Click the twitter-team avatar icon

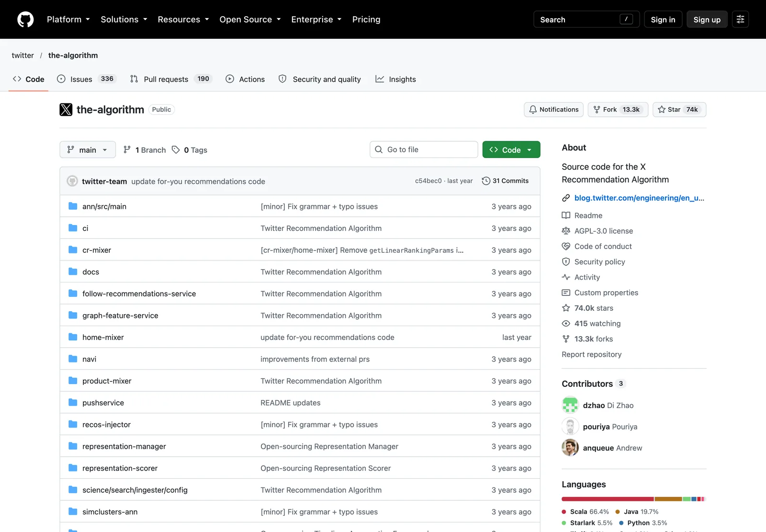[x=72, y=181]
